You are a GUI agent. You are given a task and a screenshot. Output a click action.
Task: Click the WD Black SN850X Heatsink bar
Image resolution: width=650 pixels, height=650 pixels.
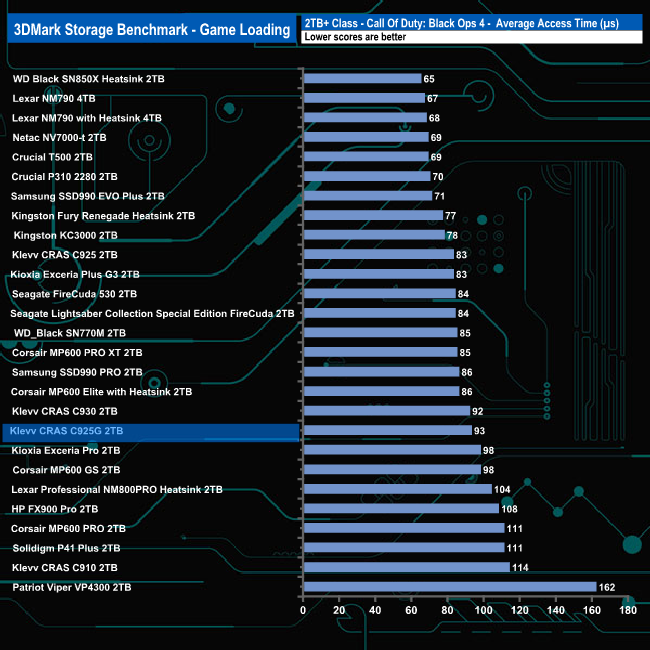tap(363, 78)
